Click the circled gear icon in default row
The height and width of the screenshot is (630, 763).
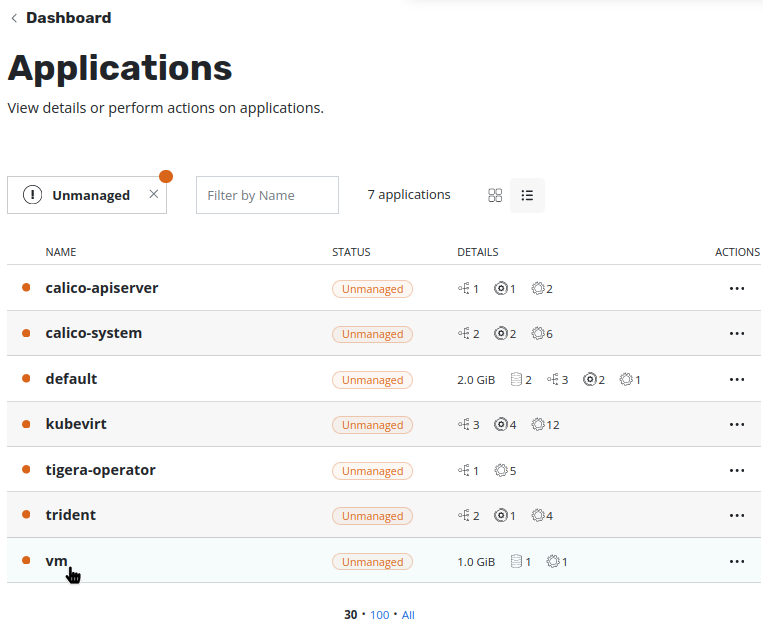click(589, 379)
